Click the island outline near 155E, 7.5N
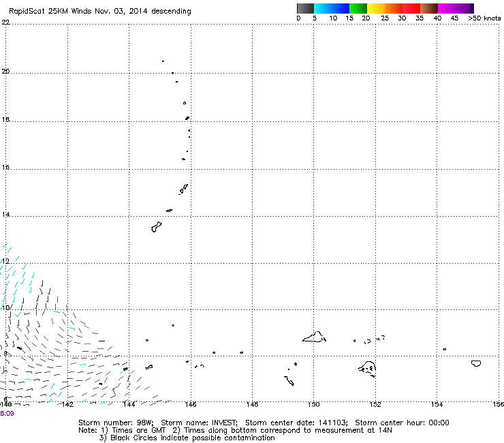 click(476, 363)
